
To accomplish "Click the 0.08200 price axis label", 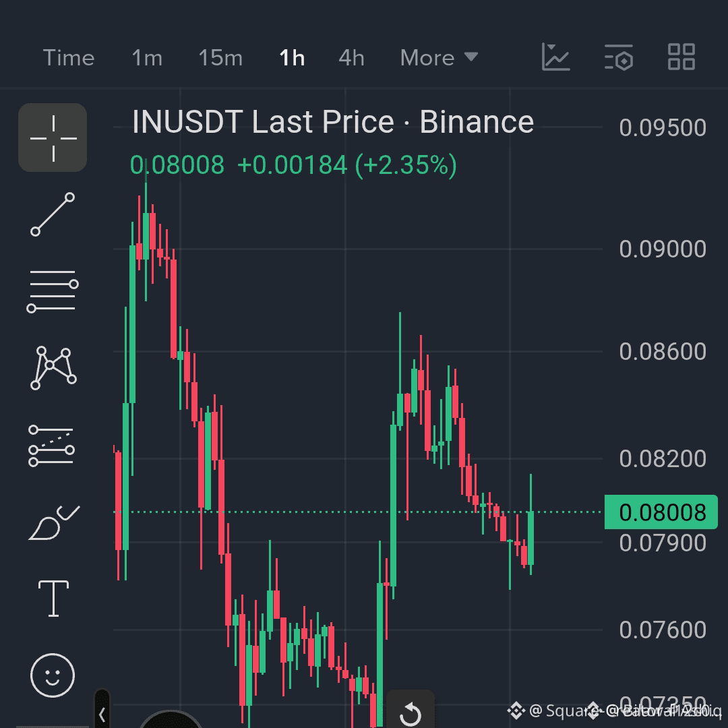I will (x=663, y=459).
